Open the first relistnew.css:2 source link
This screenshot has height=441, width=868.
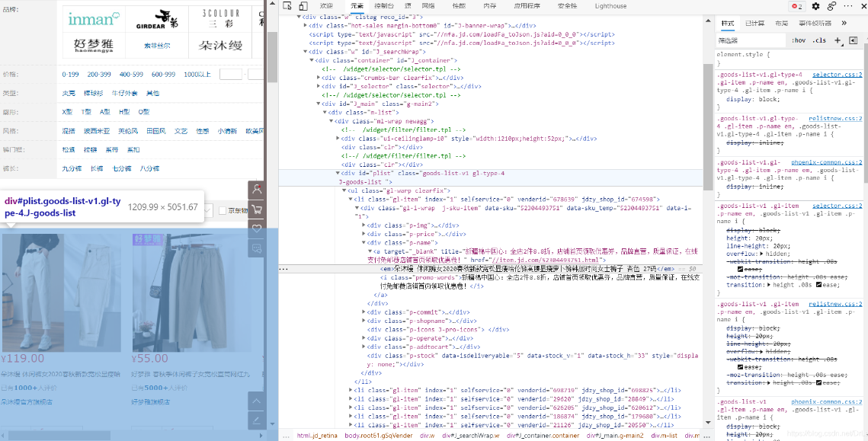(x=835, y=118)
